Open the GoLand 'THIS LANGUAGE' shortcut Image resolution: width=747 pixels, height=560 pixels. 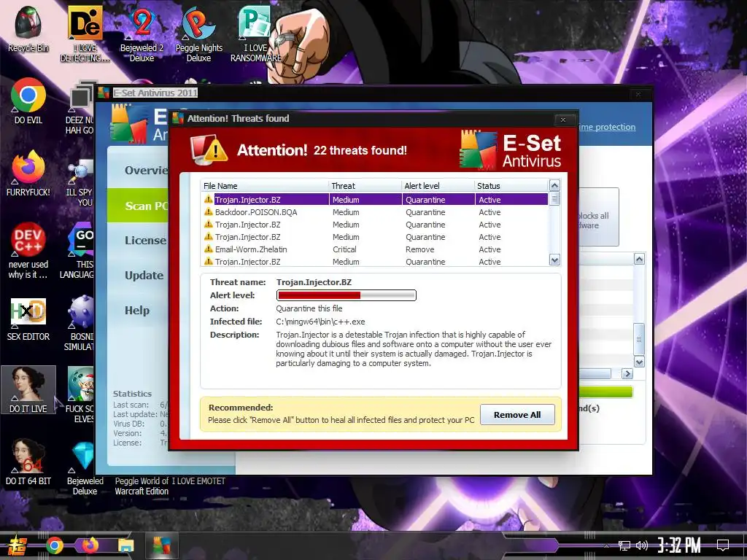pyautogui.click(x=79, y=250)
